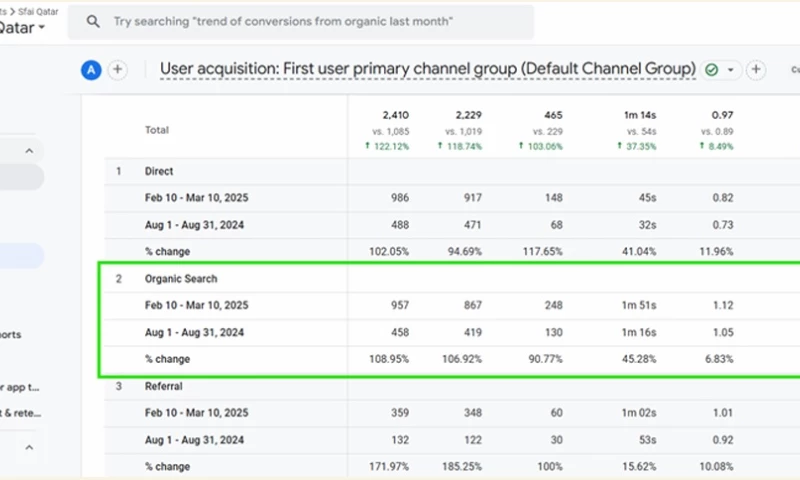Click the total value 1m 14s
This screenshot has height=480, width=800.
[x=640, y=115]
